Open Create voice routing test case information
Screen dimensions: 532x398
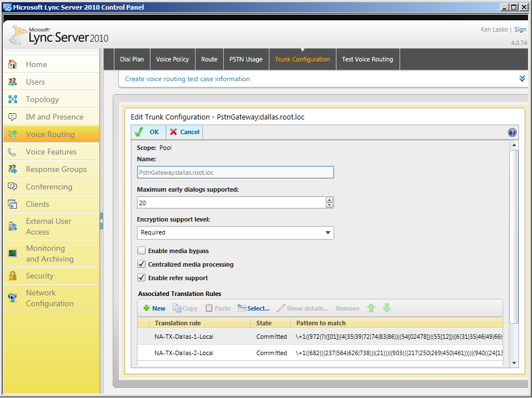tap(187, 79)
